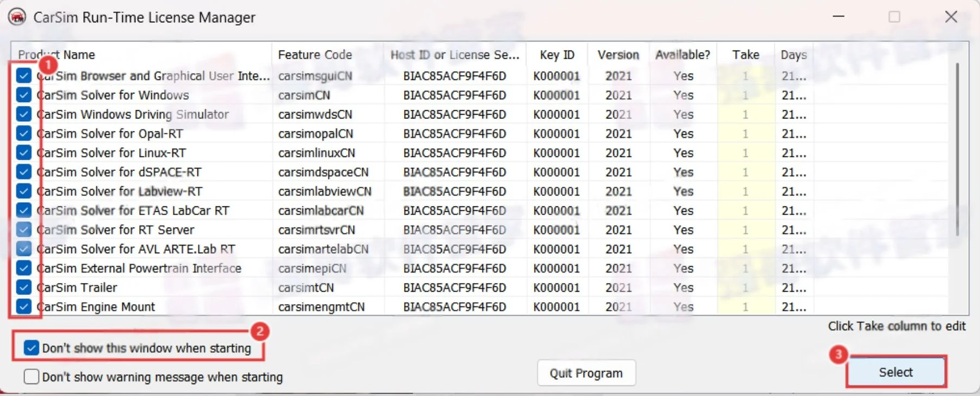Edit Take value for CarSim Trailer row
The image size is (980, 396).
(x=746, y=287)
